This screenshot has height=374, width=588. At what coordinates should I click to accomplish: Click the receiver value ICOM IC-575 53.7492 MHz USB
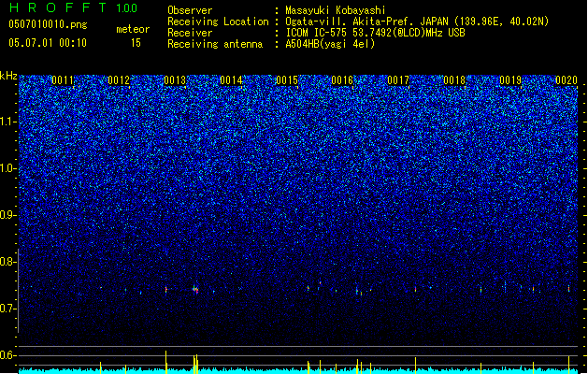pos(376,33)
